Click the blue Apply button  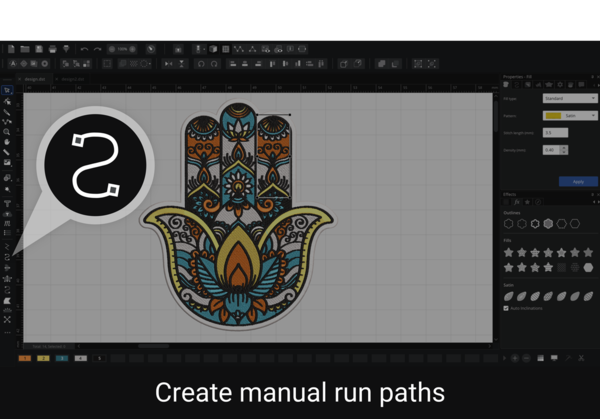[x=578, y=181]
